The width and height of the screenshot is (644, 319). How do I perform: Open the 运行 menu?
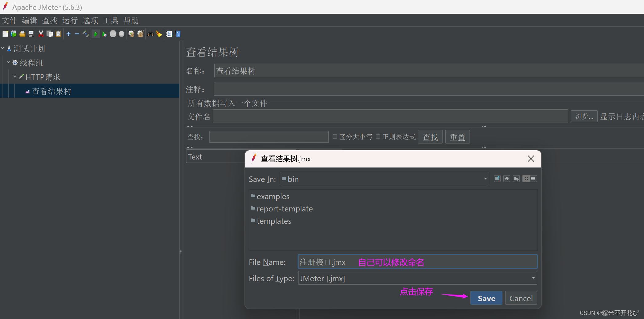point(70,20)
